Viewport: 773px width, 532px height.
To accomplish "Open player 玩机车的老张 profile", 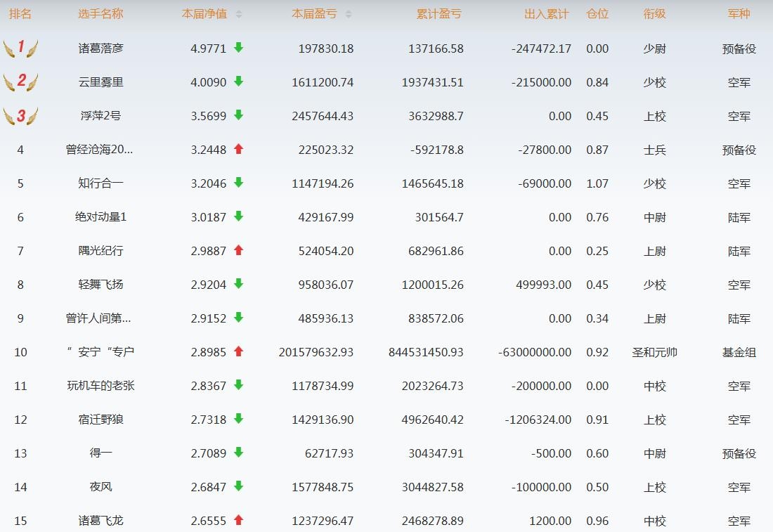I will [100, 386].
